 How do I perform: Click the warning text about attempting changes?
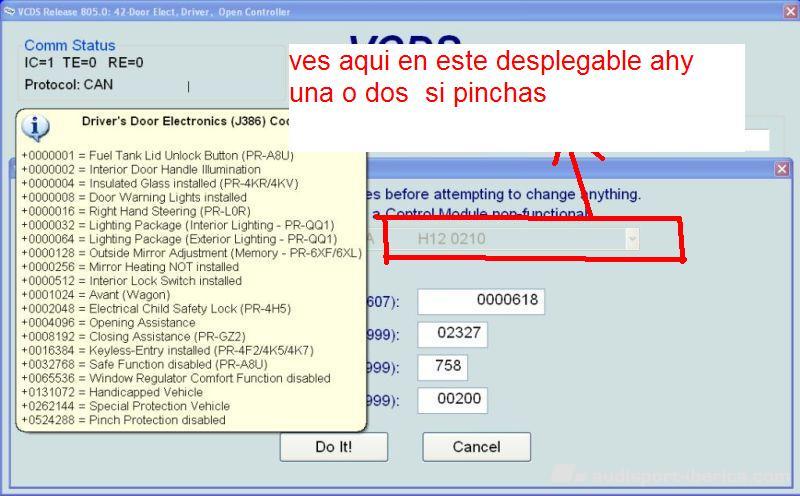coord(504,194)
